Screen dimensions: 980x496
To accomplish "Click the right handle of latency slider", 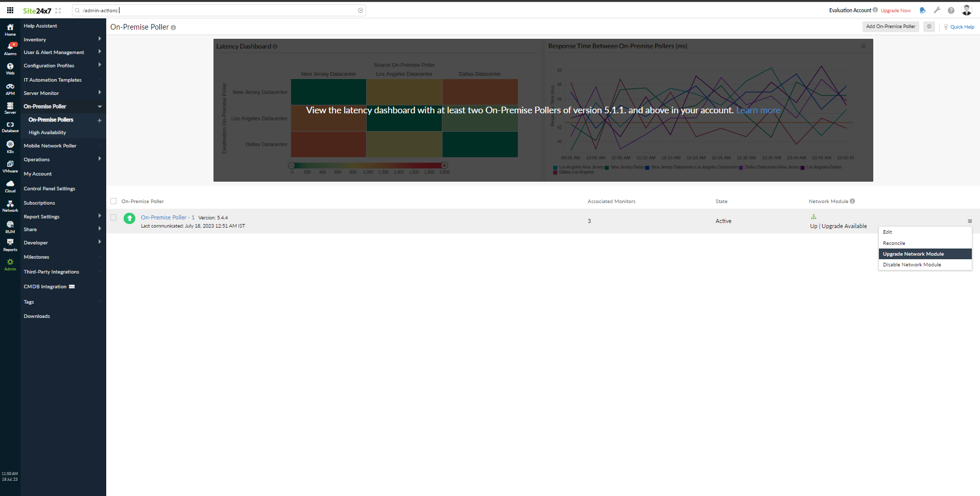I will click(x=444, y=165).
